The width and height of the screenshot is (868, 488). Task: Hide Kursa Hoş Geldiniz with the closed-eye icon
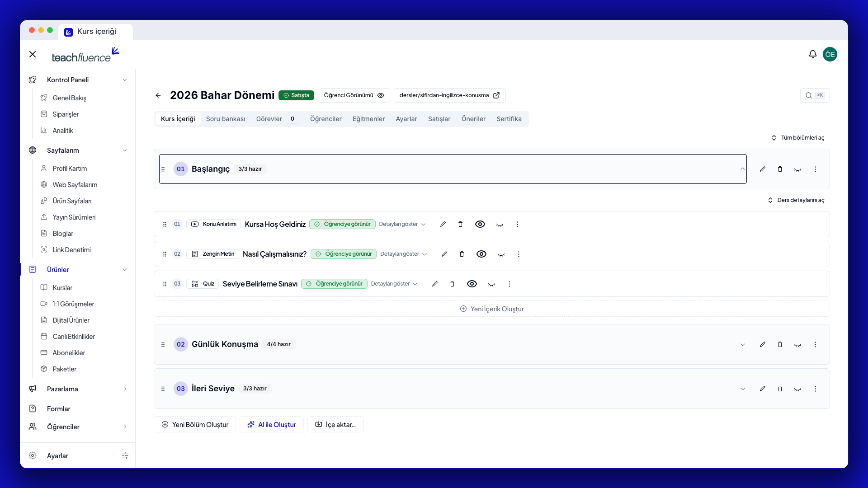pyautogui.click(x=500, y=225)
